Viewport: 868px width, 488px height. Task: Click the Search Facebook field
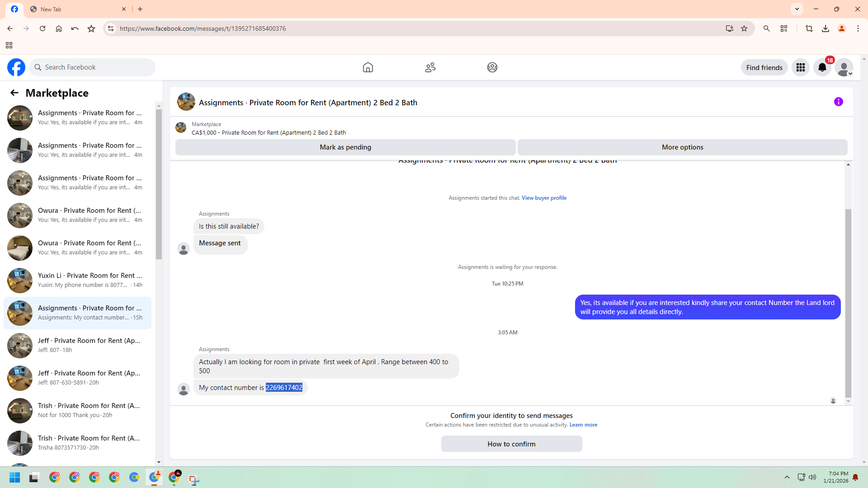(93, 67)
